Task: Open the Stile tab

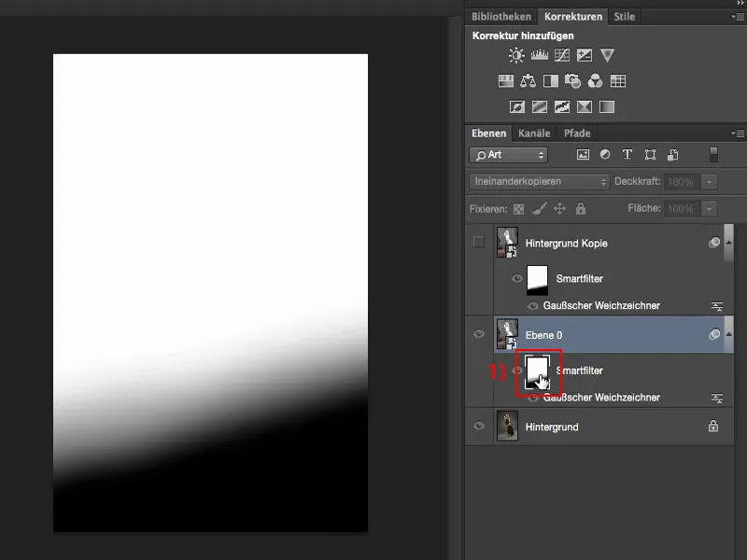Action: tap(624, 17)
